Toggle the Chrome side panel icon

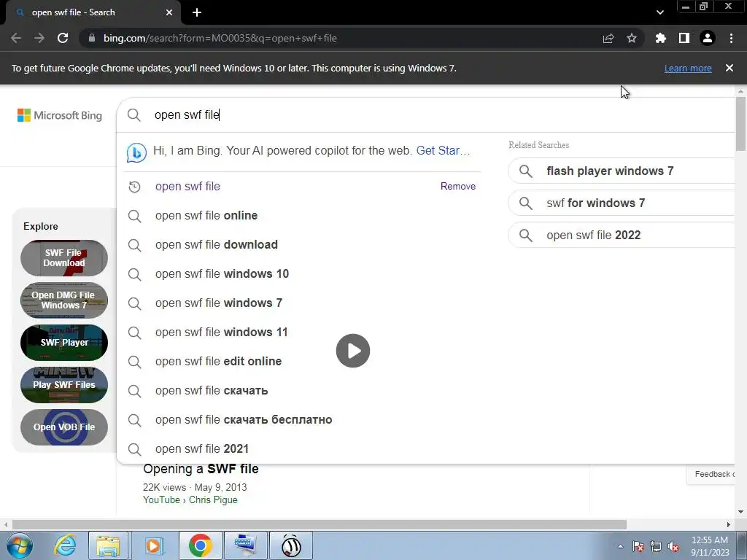tap(684, 38)
